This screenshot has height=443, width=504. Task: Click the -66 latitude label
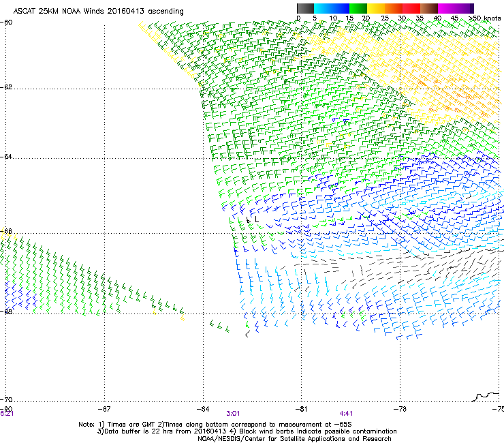pyautogui.click(x=6, y=231)
